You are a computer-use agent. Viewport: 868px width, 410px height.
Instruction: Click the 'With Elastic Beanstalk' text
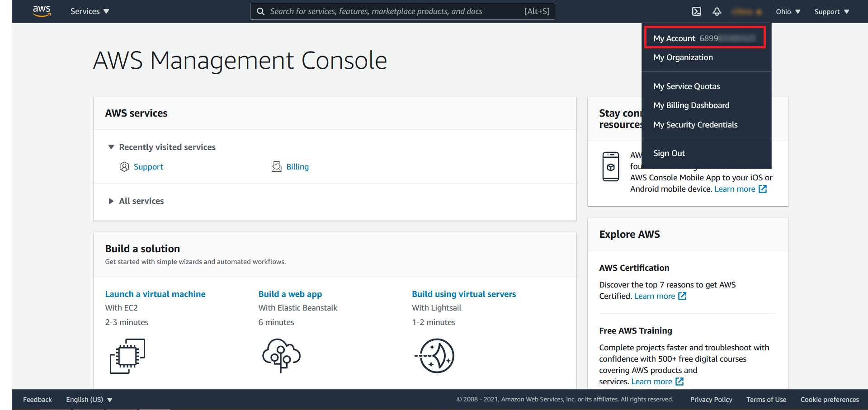(x=298, y=308)
